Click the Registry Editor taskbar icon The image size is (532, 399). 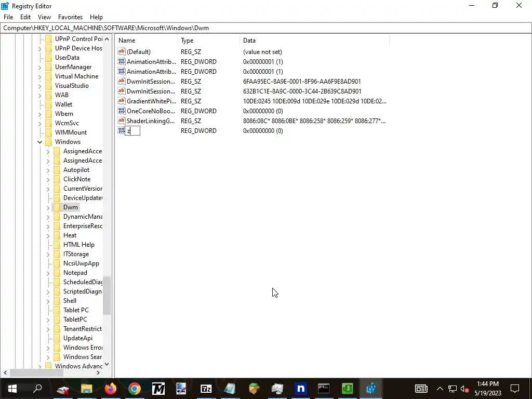coord(371,389)
